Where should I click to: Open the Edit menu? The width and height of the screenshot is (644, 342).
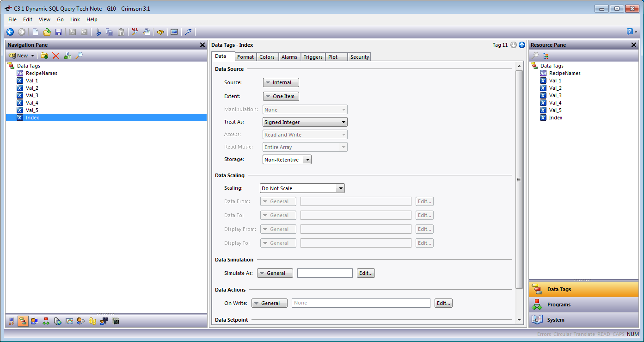click(x=28, y=19)
